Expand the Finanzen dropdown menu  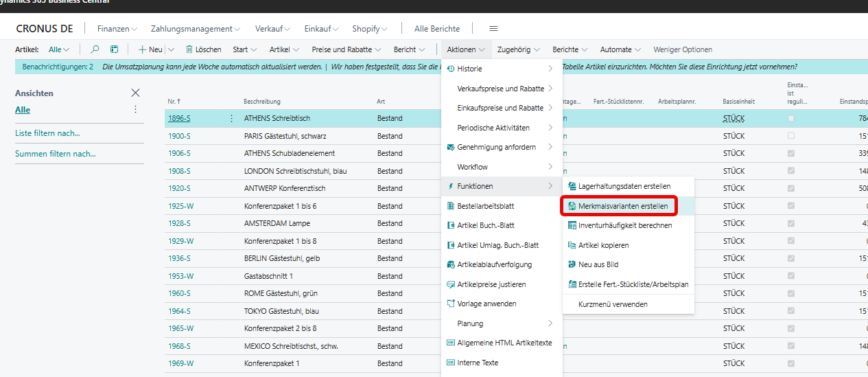(x=117, y=29)
